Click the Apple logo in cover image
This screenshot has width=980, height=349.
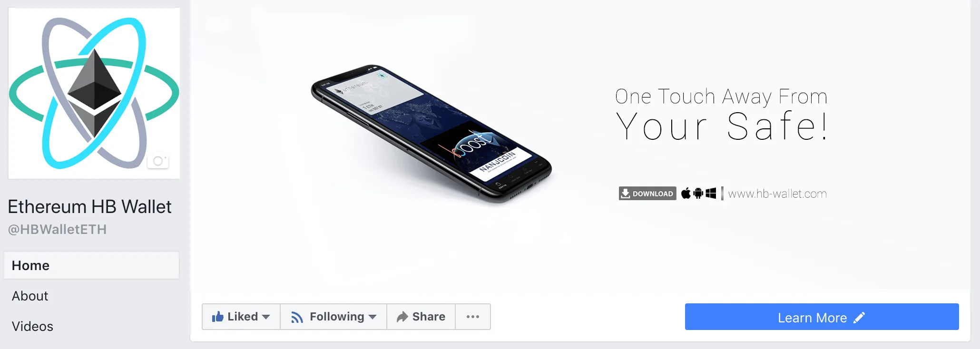686,193
